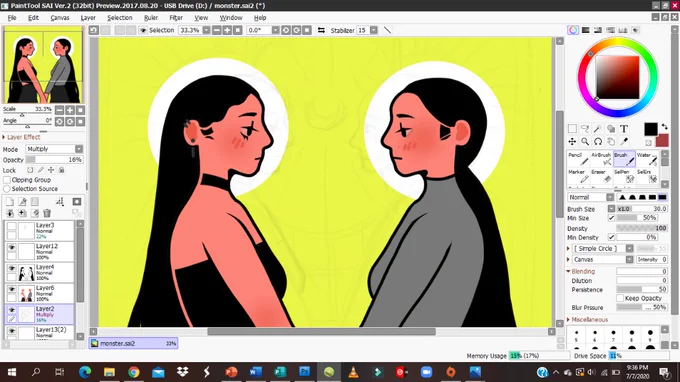680x382 pixels.
Task: Choose the SelPen tool
Action: click(624, 176)
